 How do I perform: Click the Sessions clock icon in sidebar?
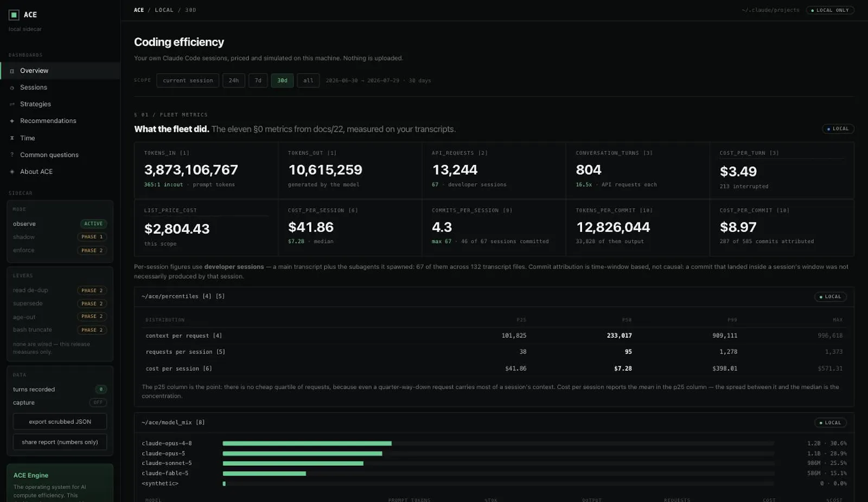[x=12, y=88]
